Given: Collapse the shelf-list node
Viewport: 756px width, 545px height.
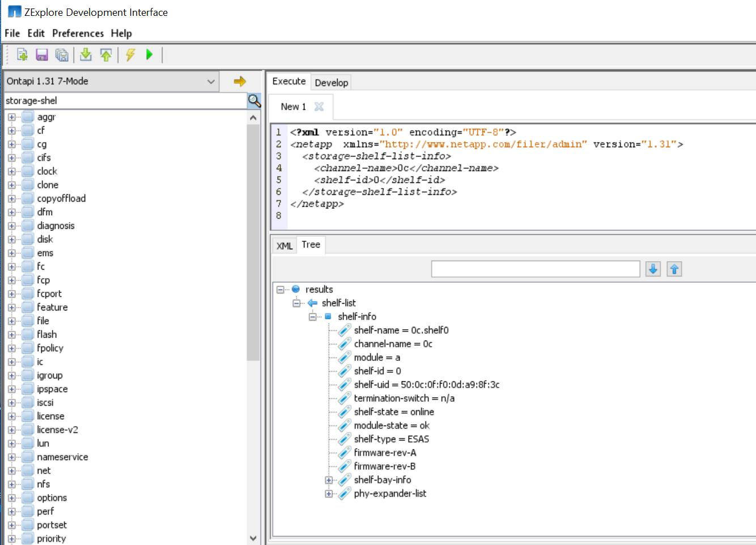Looking at the screenshot, I should (296, 303).
